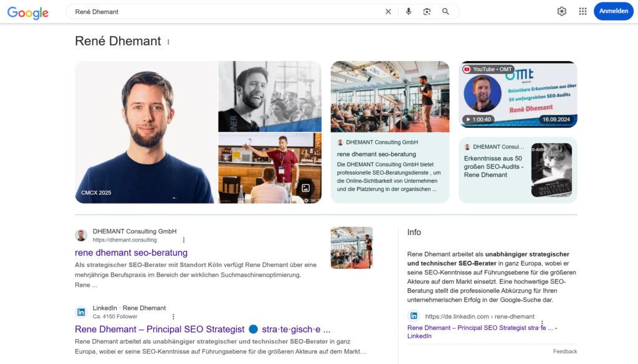Open 'Rene Dhemant – Principal SEO Strategist' result
638x364 pixels.
click(202, 329)
